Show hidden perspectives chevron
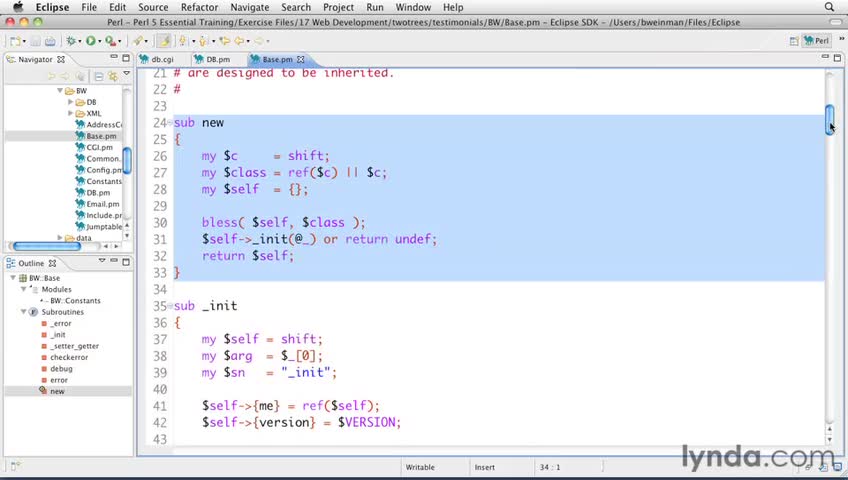The width and height of the screenshot is (848, 480). [x=842, y=39]
